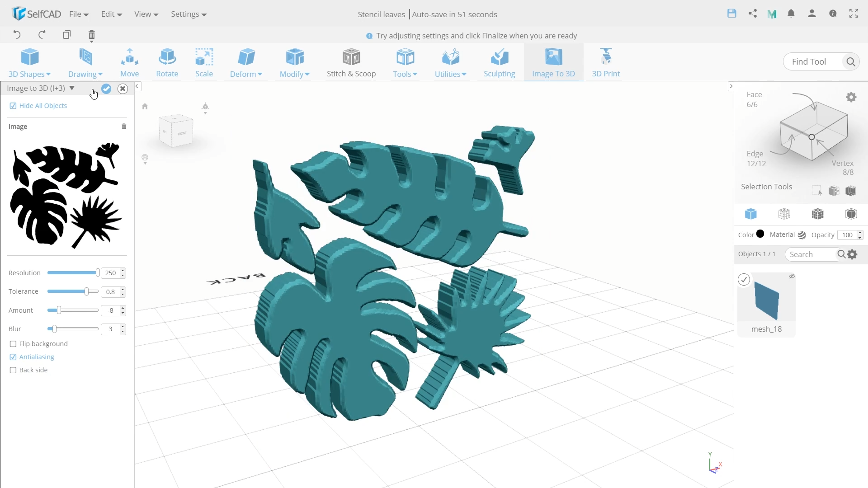Open the user account icon
Screen dimensions: 868x488
coord(812,14)
